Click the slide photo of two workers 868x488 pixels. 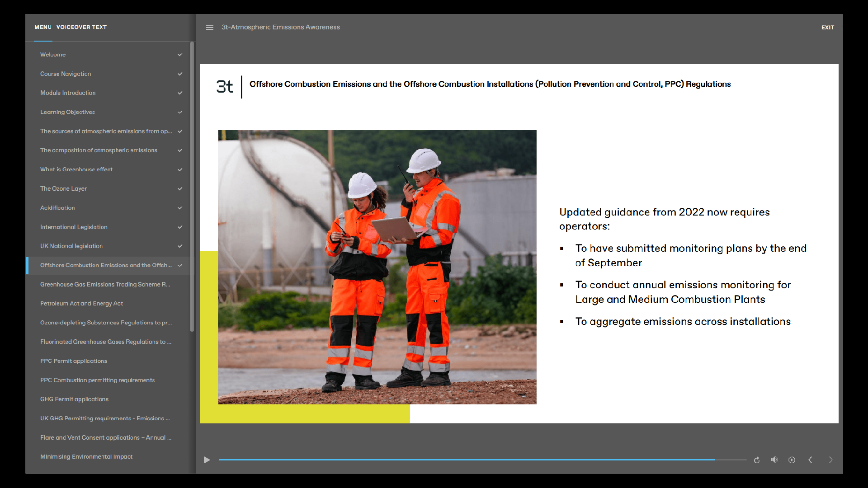pyautogui.click(x=377, y=267)
